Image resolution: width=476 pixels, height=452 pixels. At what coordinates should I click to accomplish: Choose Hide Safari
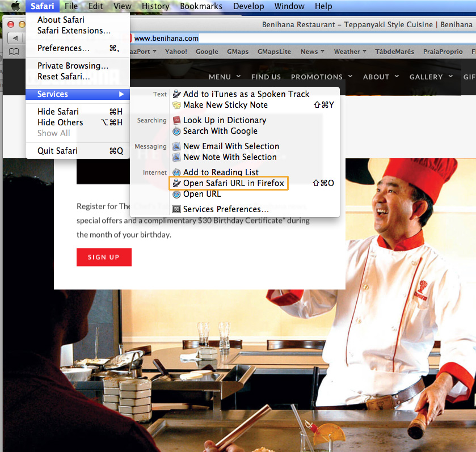(78, 112)
